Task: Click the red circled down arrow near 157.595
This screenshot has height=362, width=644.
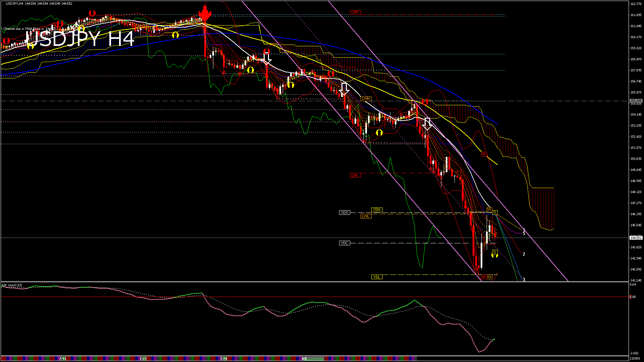Action: (x=331, y=73)
